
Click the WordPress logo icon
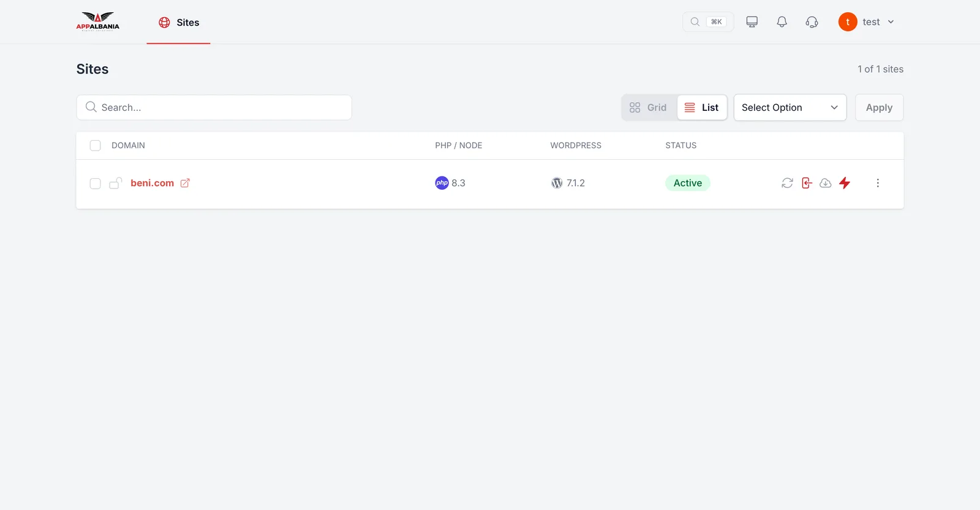[557, 183]
